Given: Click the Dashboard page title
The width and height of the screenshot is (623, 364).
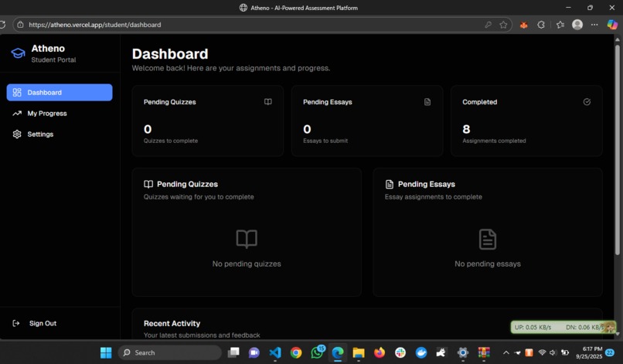Looking at the screenshot, I should click(x=170, y=54).
